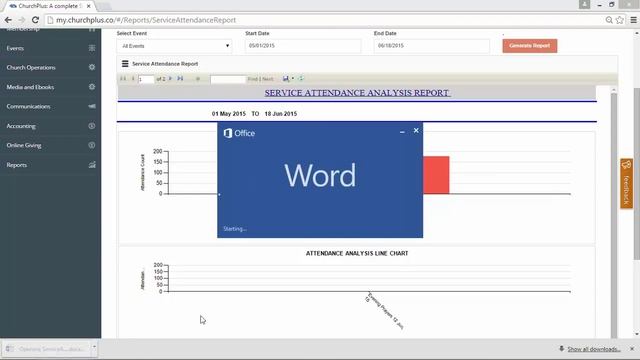Screen dimensions: 640x360
Task: Click the date range 01 May 2015 text
Action: point(229,114)
